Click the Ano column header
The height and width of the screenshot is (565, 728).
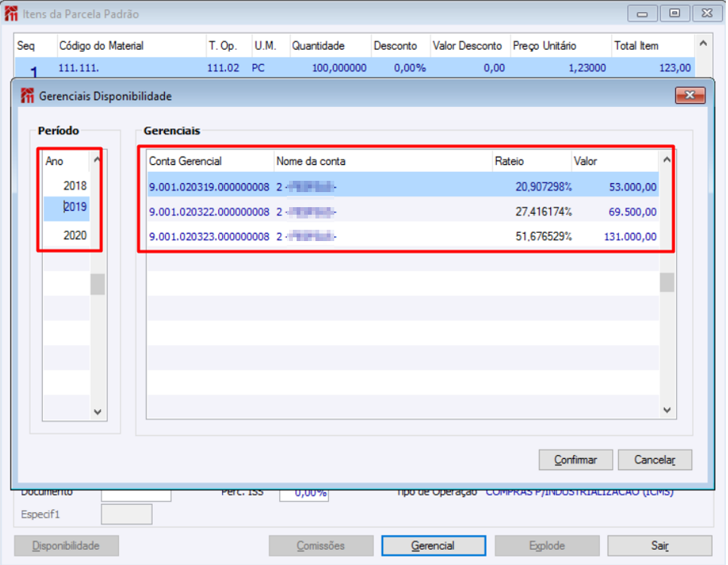point(66,161)
